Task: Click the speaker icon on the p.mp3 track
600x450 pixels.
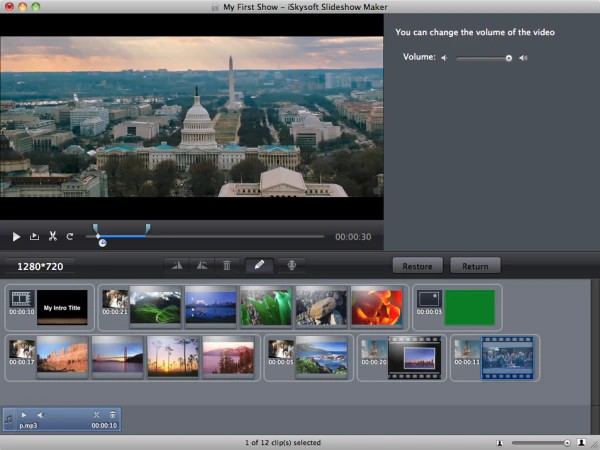Action: coord(40,414)
